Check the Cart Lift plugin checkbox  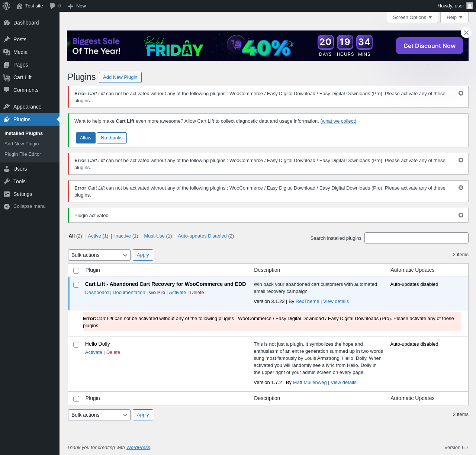pos(76,285)
